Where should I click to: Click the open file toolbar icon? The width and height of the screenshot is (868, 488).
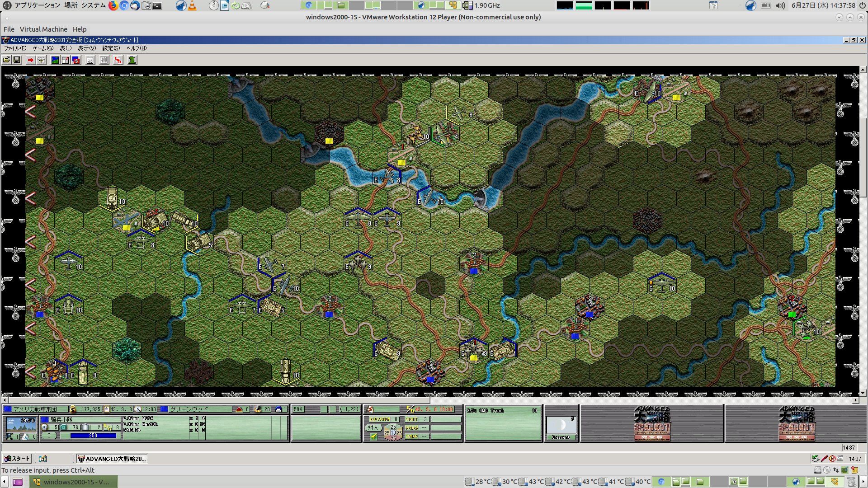point(6,60)
